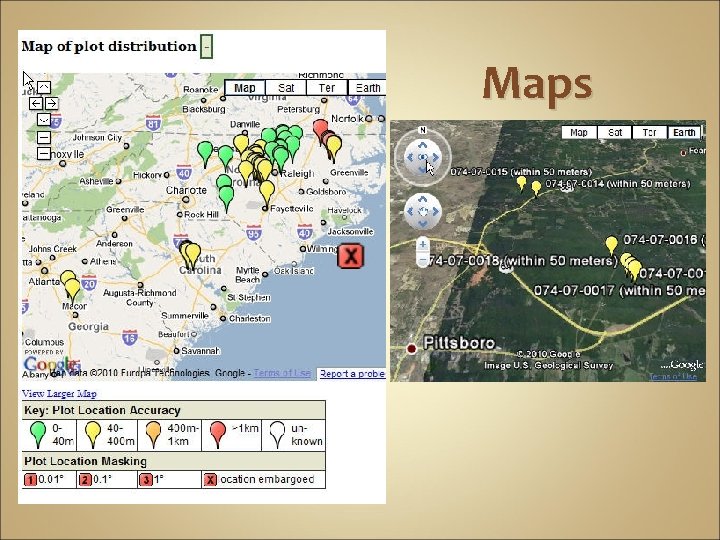Select Sat view on the satellite map
720x540 pixels.
pos(614,133)
